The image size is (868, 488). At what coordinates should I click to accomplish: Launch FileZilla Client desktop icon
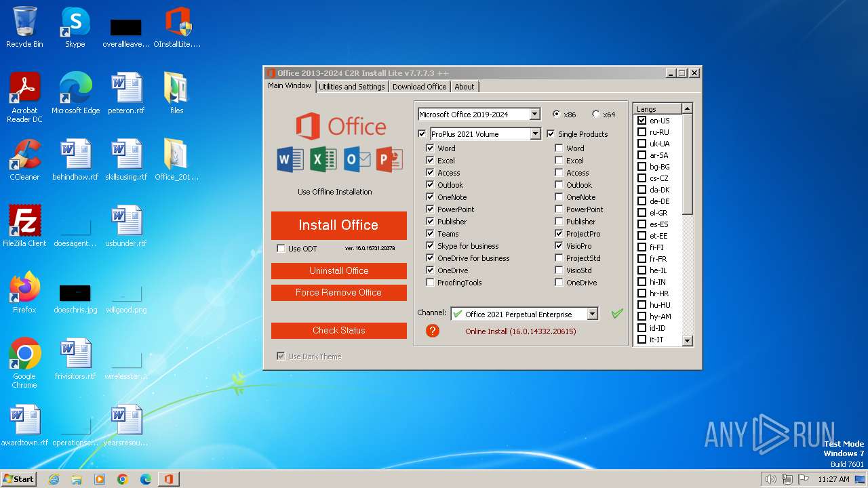[24, 226]
